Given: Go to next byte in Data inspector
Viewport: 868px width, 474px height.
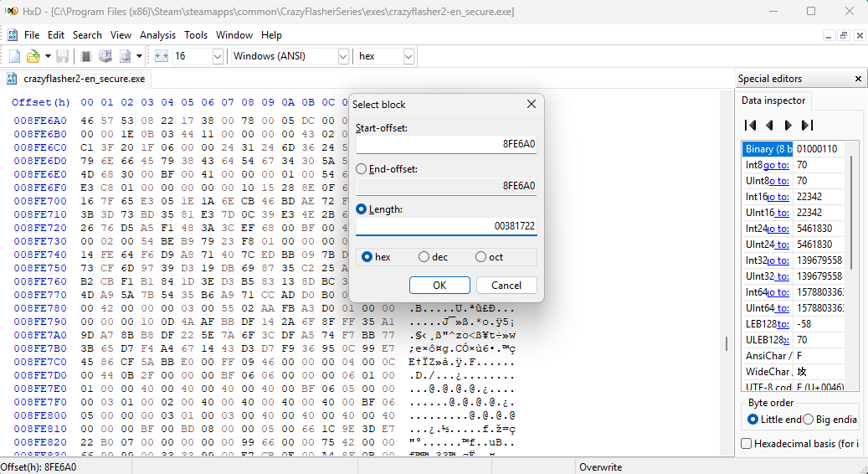Looking at the screenshot, I should tap(788, 125).
